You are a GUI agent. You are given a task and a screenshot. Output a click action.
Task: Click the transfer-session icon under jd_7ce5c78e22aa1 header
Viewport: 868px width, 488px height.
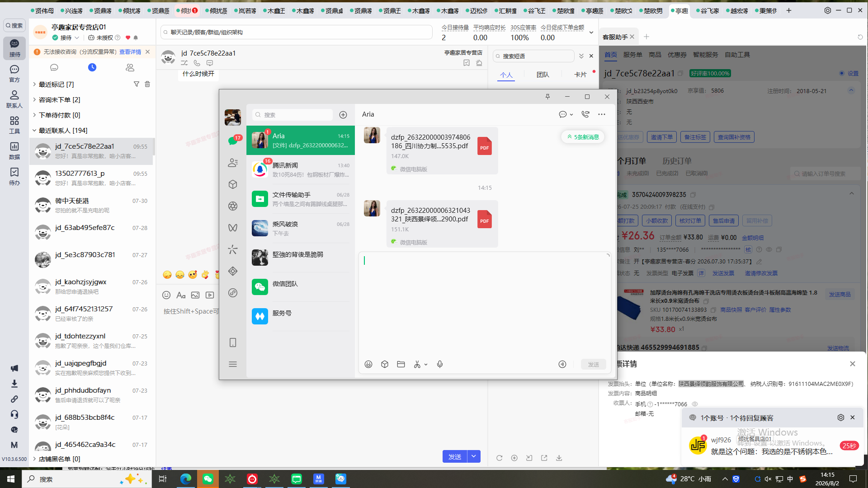tap(184, 63)
